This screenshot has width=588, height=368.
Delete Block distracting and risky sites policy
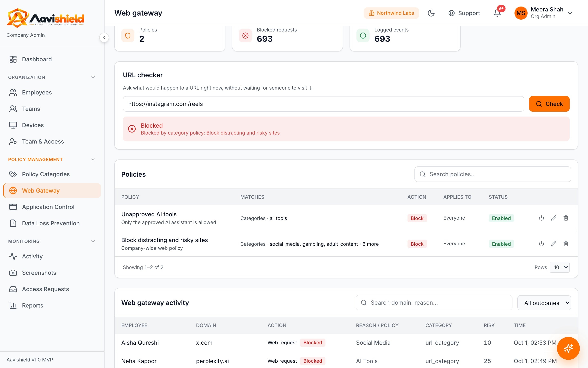pyautogui.click(x=566, y=244)
